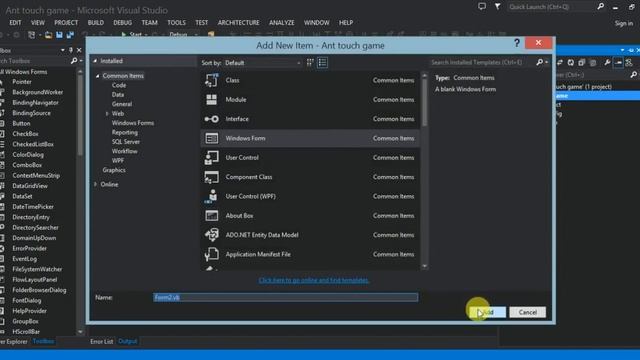
Task: Select the SQL Server category
Action: click(126, 142)
